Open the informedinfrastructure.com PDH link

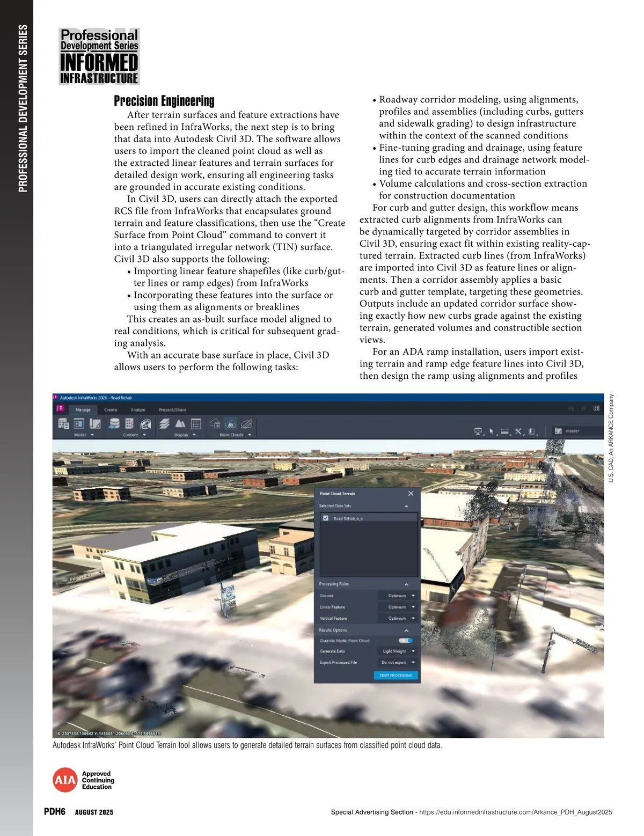click(515, 812)
